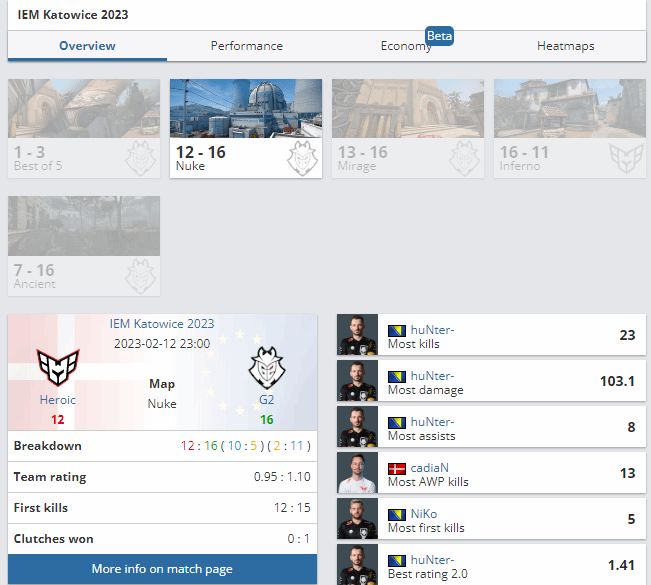Viewport: 651px width, 585px height.
Task: Open huNter- link in Most damage row
Action: point(432,376)
